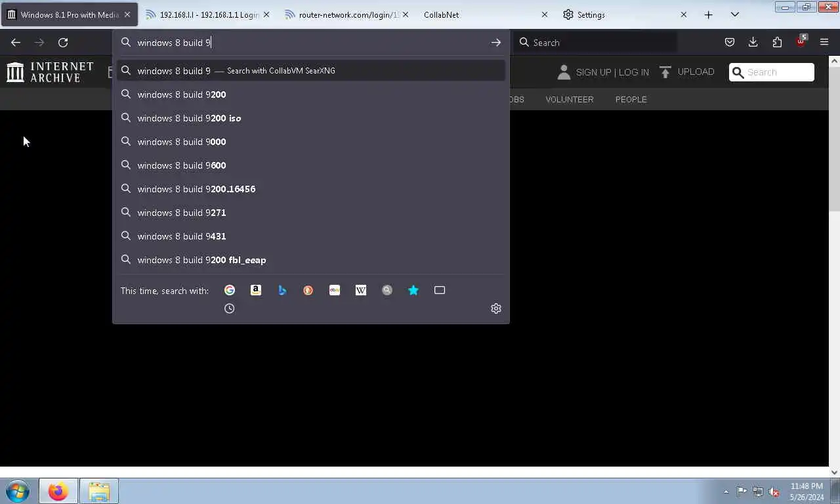
Task: Search this time with Bing
Action: (x=282, y=290)
